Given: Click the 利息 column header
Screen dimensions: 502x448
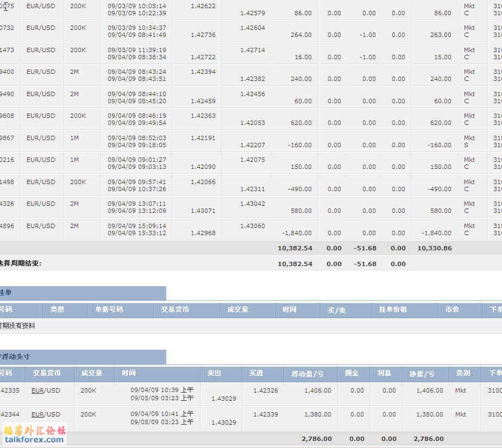Looking at the screenshot, I should click(x=384, y=374).
